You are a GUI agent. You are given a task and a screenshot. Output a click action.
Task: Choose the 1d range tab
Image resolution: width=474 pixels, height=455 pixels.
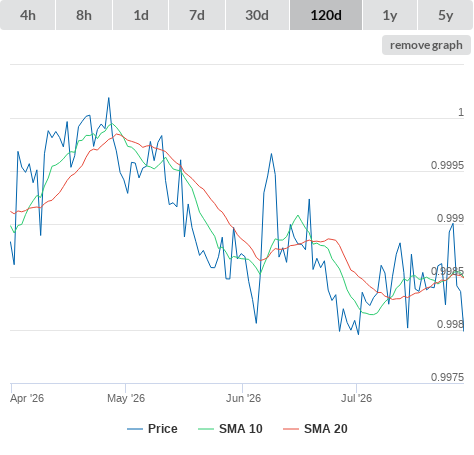[141, 15]
